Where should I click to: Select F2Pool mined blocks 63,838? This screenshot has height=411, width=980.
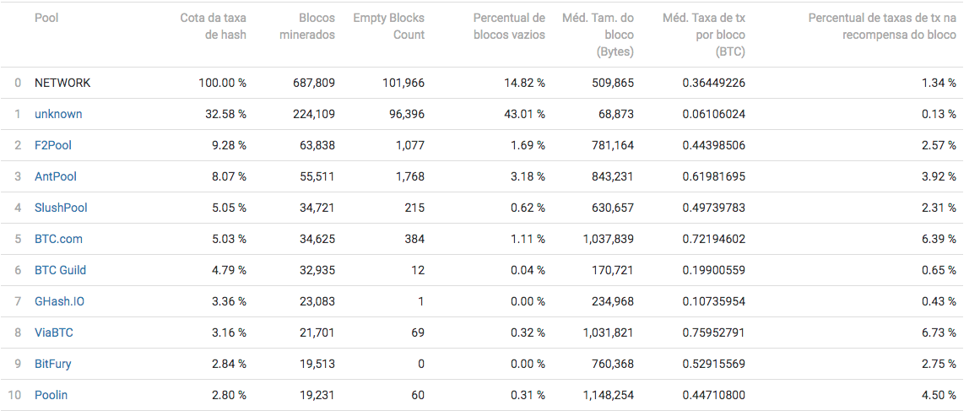pos(317,145)
